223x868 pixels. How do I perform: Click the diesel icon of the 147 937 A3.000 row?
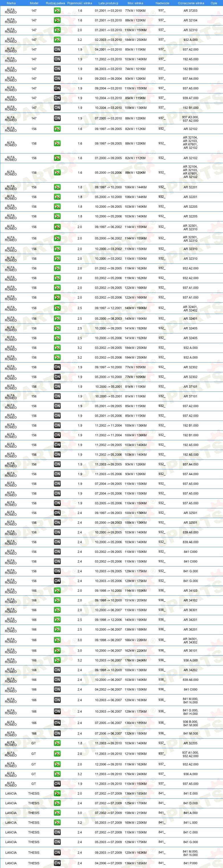pyautogui.click(x=57, y=118)
